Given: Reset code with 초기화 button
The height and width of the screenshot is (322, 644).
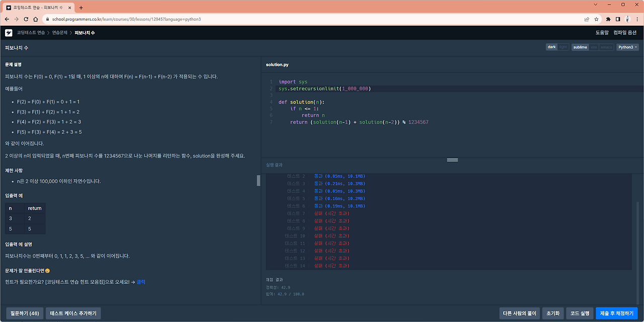Looking at the screenshot, I should [553, 313].
